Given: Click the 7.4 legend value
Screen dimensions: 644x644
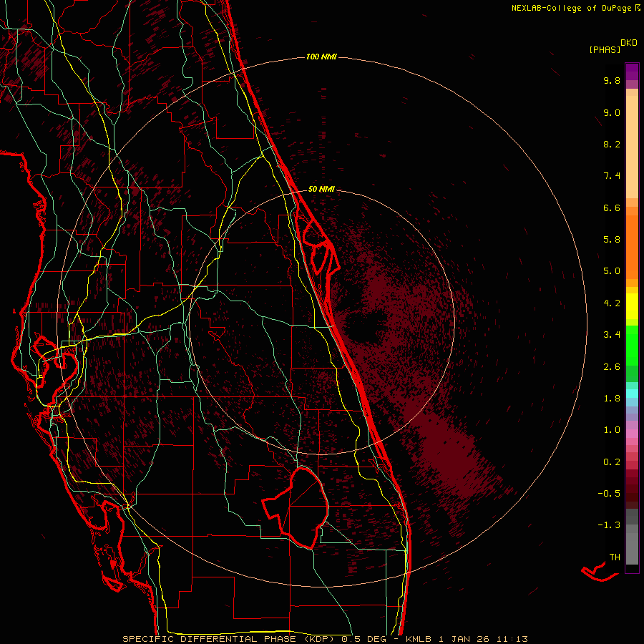Looking at the screenshot, I should click(612, 176).
